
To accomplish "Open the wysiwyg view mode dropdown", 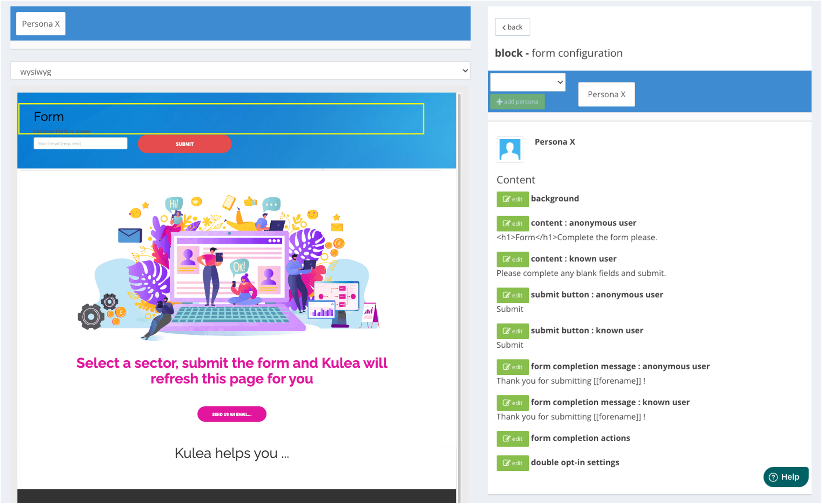I will (240, 71).
